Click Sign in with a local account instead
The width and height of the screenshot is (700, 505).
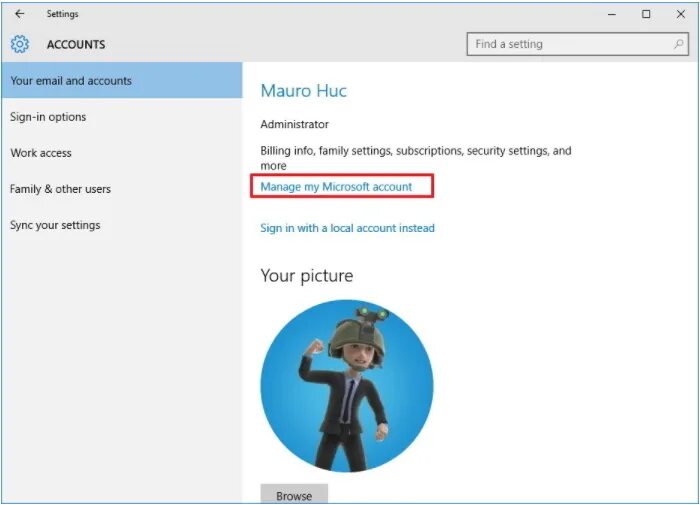(347, 228)
